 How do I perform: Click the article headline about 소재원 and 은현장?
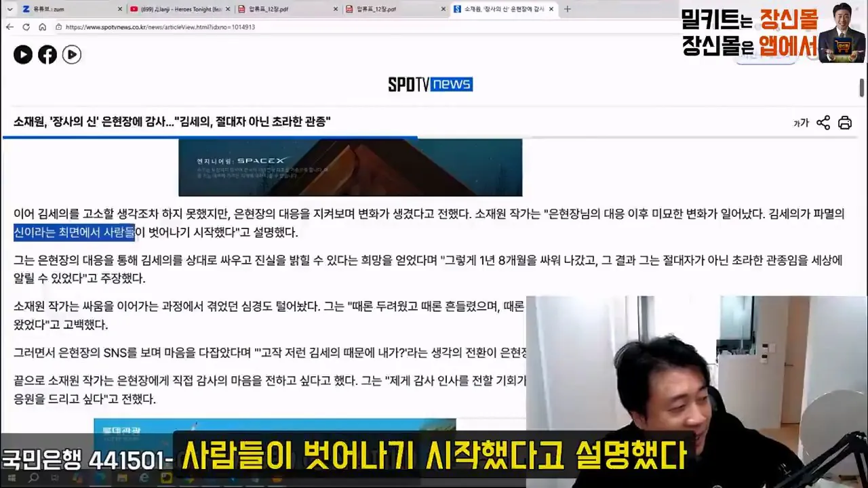[172, 122]
